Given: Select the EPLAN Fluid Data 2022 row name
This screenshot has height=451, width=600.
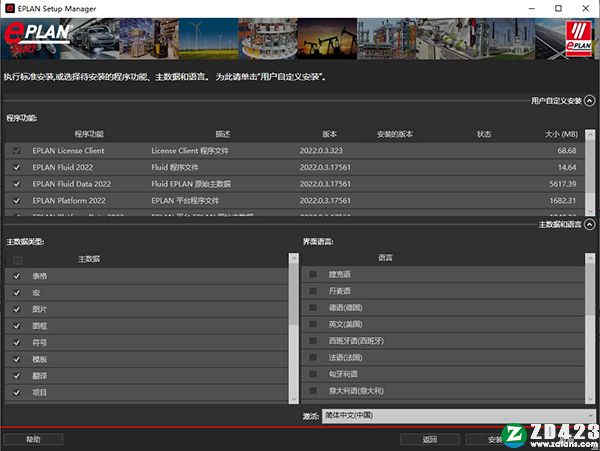Looking at the screenshot, I should 72,184.
